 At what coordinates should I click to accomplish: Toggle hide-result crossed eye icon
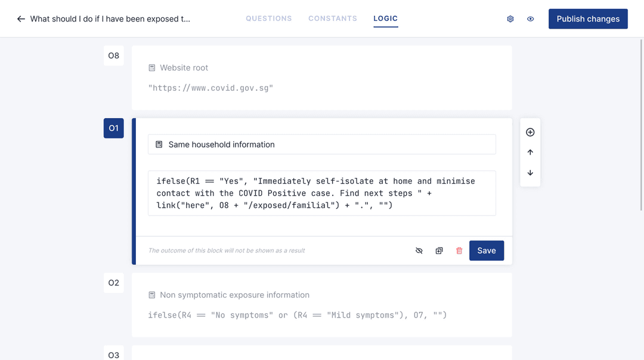[x=419, y=251]
